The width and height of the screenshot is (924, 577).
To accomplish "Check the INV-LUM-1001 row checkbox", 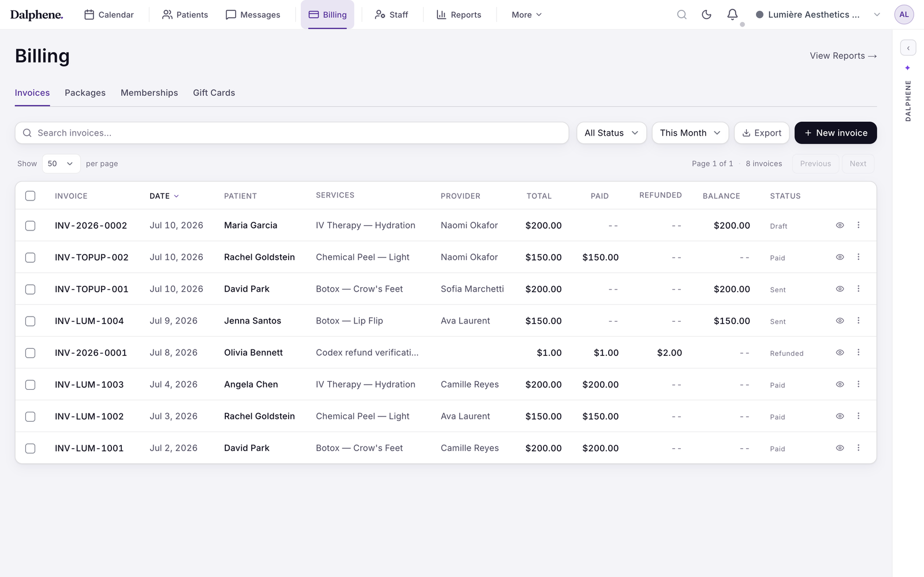I will pyautogui.click(x=31, y=448).
